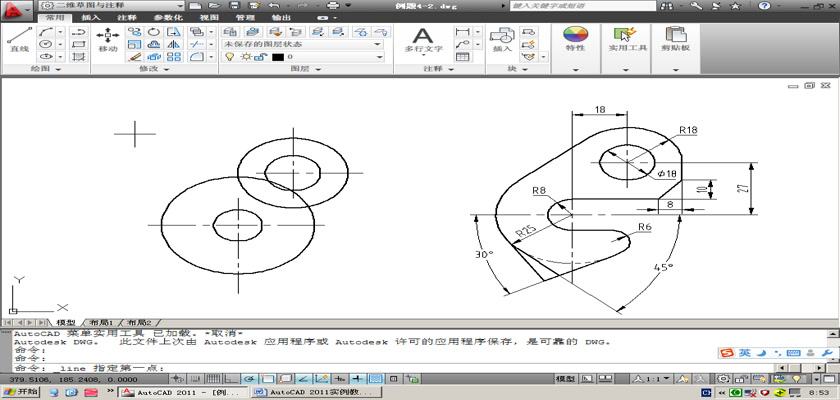840x400 pixels.
Task: Select the Move (移动) tool
Action: pos(108,39)
